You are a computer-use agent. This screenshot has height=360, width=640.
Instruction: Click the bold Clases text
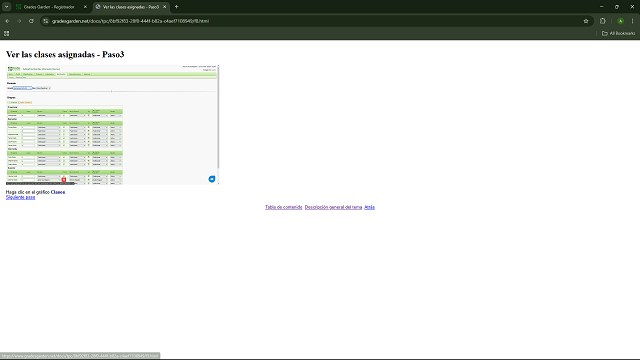point(58,192)
